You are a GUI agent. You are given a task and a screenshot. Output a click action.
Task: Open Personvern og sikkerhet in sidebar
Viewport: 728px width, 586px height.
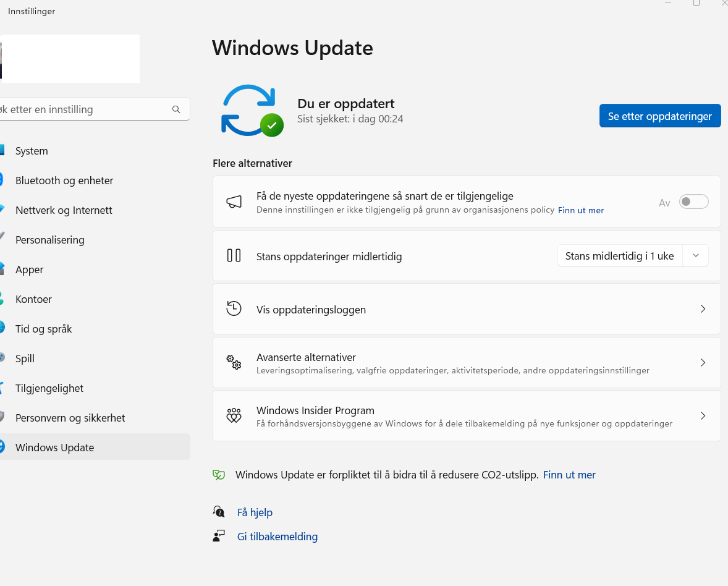[70, 418]
